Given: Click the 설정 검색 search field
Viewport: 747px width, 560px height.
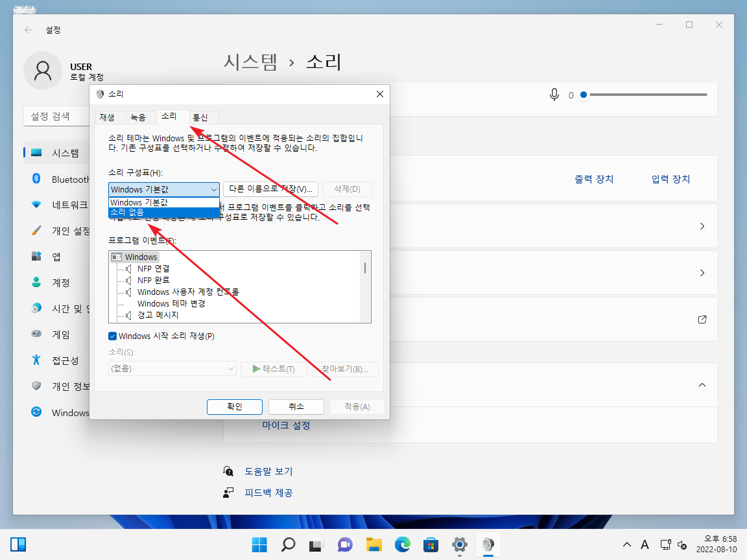Looking at the screenshot, I should point(57,116).
